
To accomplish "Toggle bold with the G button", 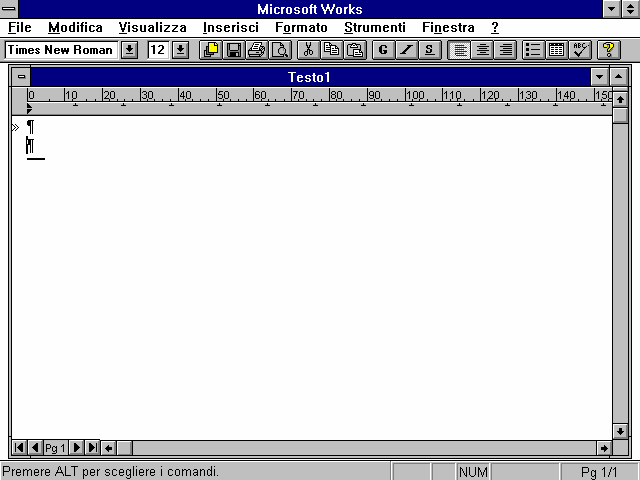I will pos(383,50).
